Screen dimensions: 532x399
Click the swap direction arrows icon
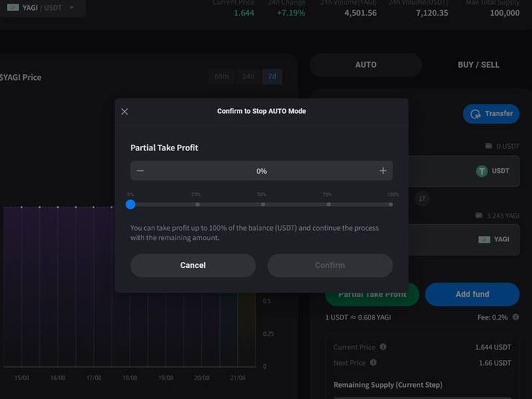(422, 198)
